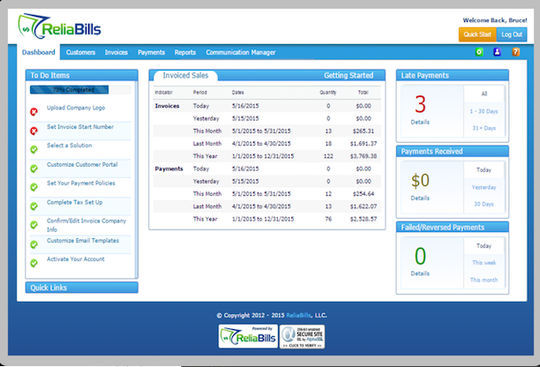Go to the Customers menu
Image resolution: width=540 pixels, height=367 pixels.
click(81, 52)
